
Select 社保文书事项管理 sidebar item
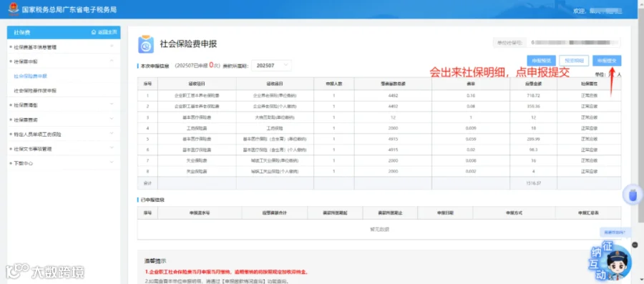tap(33, 149)
